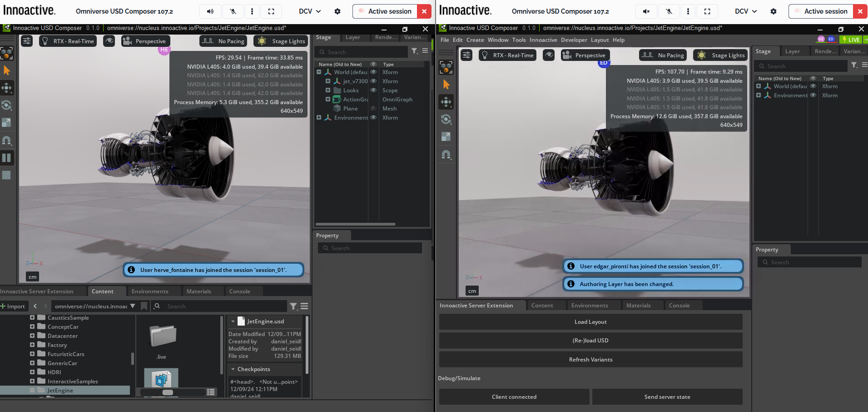Expand the Looks scope in Stage tree

pos(328,90)
